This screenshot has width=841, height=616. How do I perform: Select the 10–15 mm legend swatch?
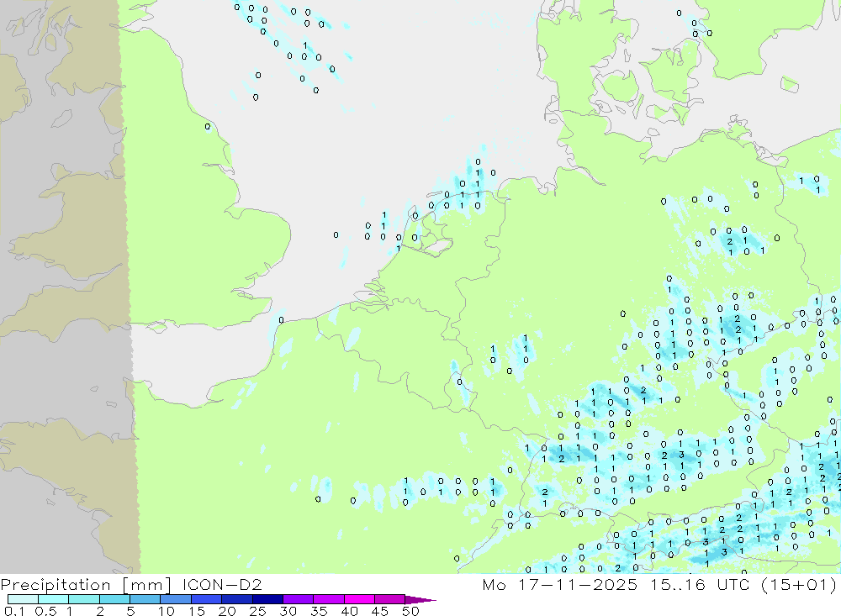tap(176, 599)
